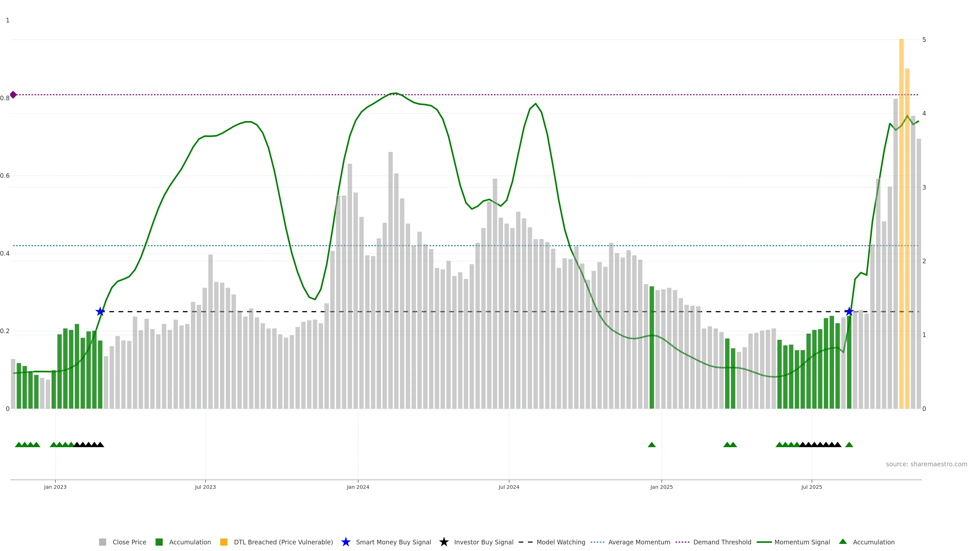Image resolution: width=980 pixels, height=551 pixels.
Task: Click the Jul 2025 axis label
Action: point(812,487)
